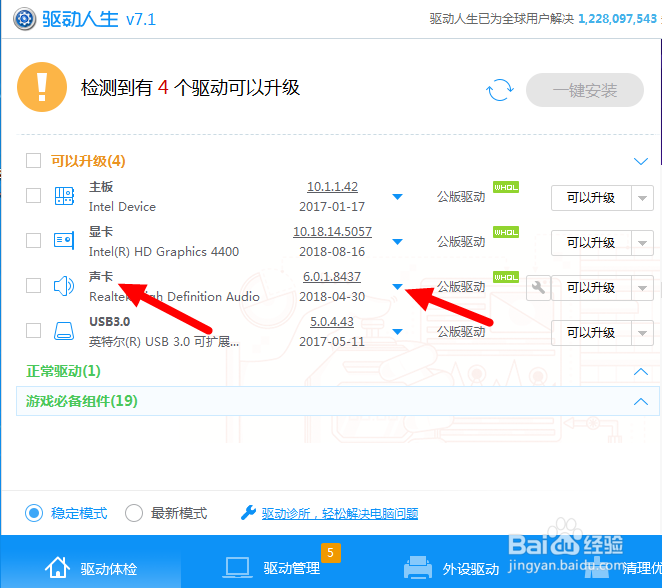The width and height of the screenshot is (662, 588).
Task: Click 英特尔(R) USB 3.0 可扩展 text
Action: 164,342
